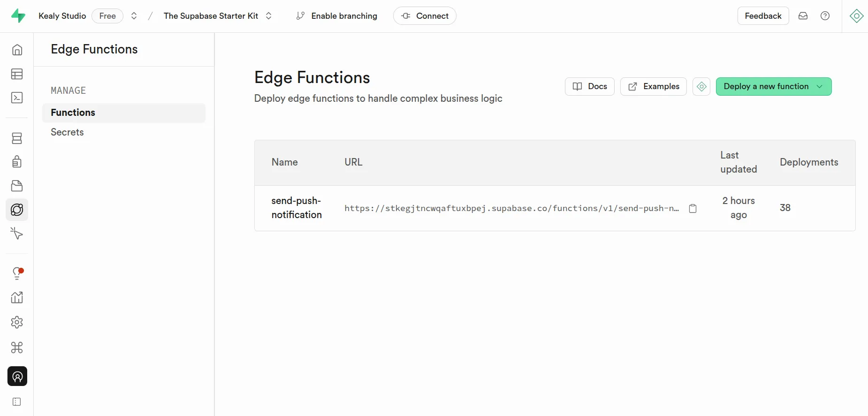Click the Connect button
868x416 pixels.
tap(425, 16)
